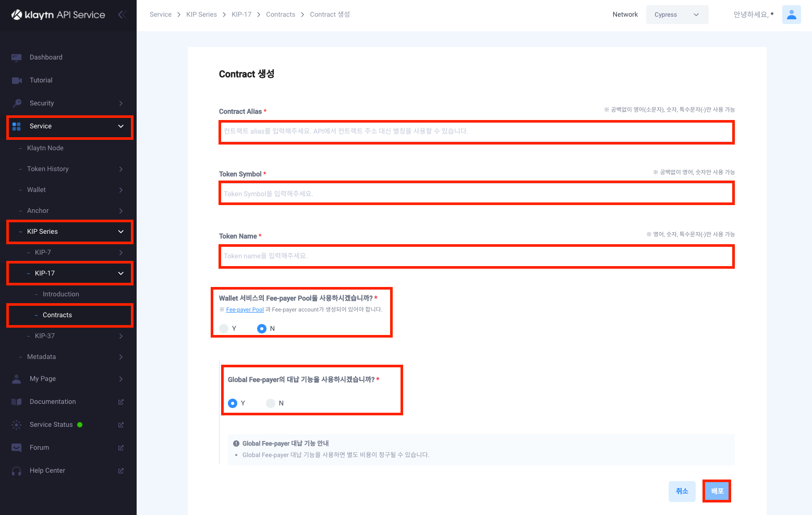This screenshot has width=812, height=515.
Task: Click the 배포 deploy button
Action: 717,491
